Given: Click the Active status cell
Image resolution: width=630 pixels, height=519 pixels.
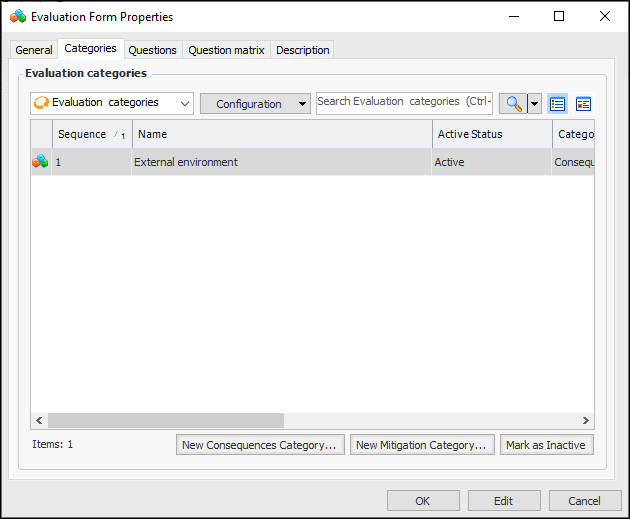Looking at the screenshot, I should [x=491, y=162].
